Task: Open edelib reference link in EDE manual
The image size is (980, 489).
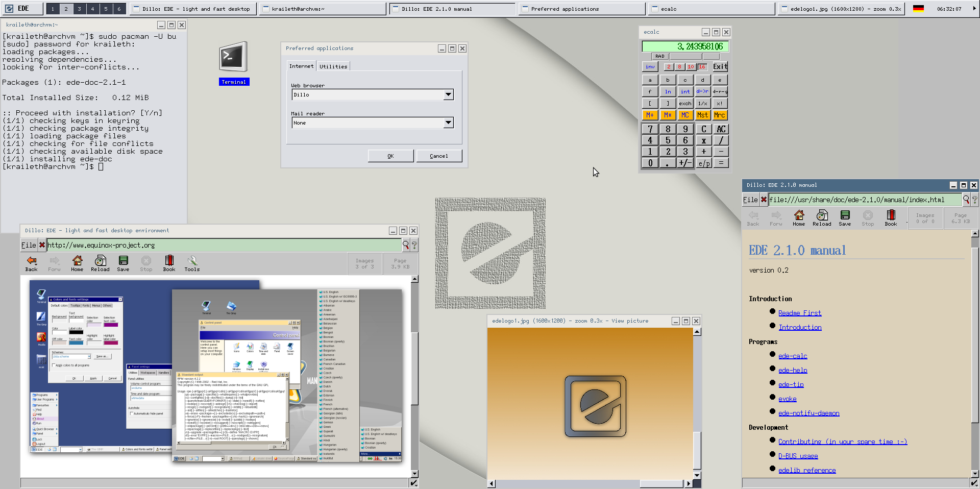Action: coord(807,470)
